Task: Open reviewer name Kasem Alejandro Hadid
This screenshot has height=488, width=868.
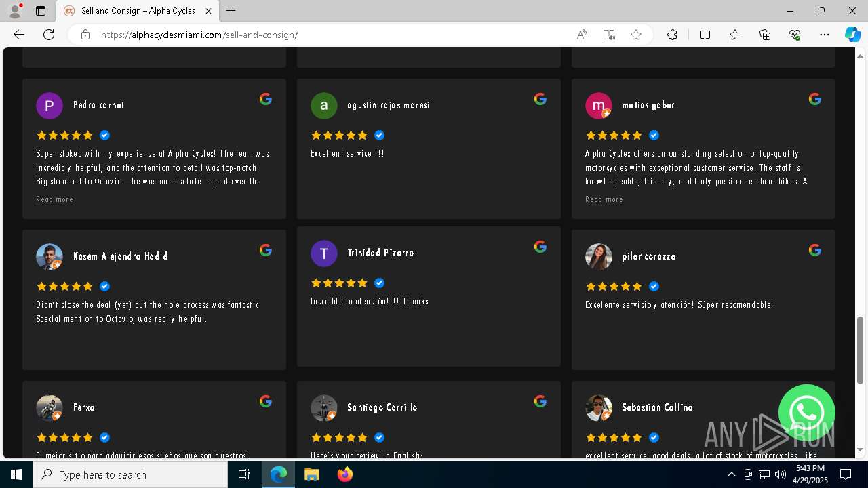Action: [x=120, y=256]
